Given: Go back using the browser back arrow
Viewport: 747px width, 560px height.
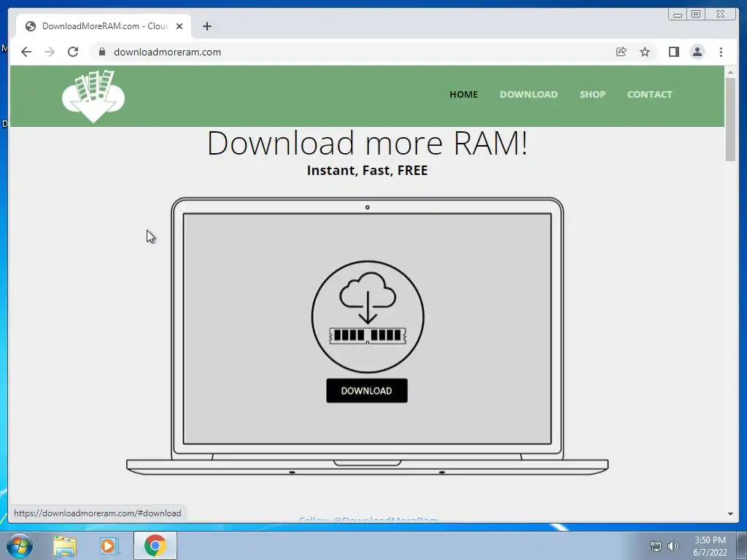Looking at the screenshot, I should click(x=26, y=52).
